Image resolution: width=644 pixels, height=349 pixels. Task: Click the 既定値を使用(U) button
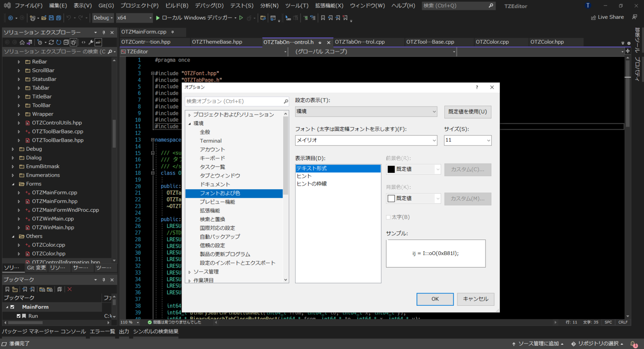point(467,112)
